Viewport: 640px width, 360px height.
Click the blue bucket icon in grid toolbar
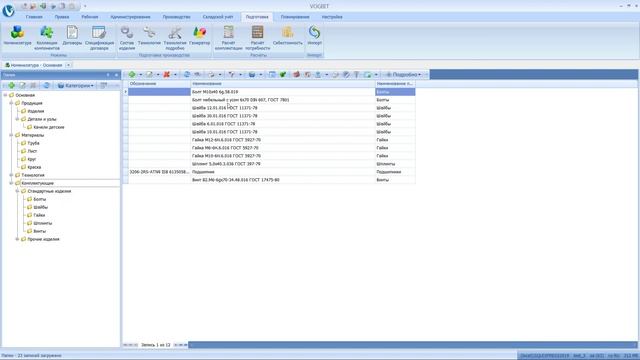point(252,74)
